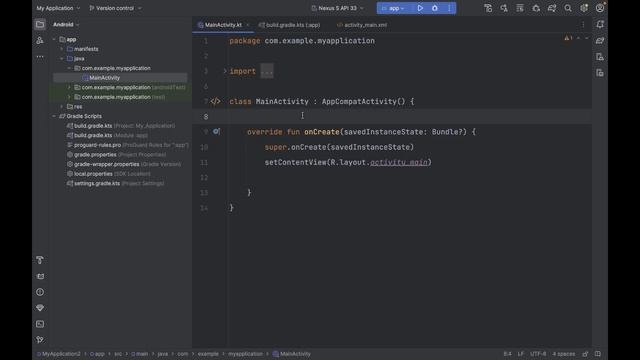
Task: Switch to build.gradle.kts (app) tab
Action: (289, 25)
